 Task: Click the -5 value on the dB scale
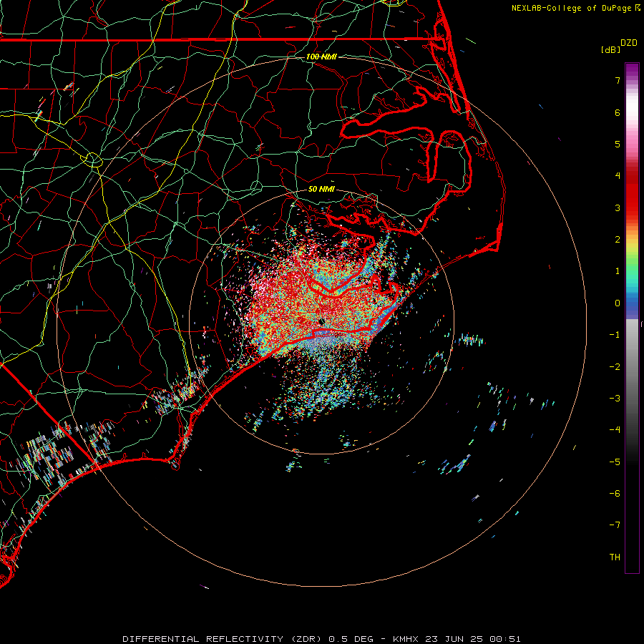coord(615,462)
